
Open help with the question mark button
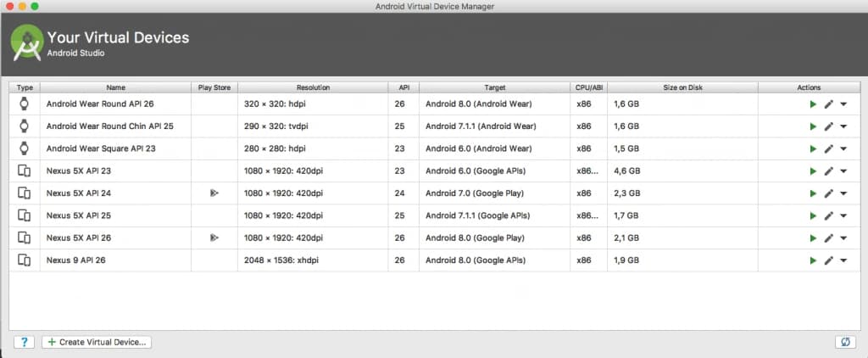[x=24, y=342]
